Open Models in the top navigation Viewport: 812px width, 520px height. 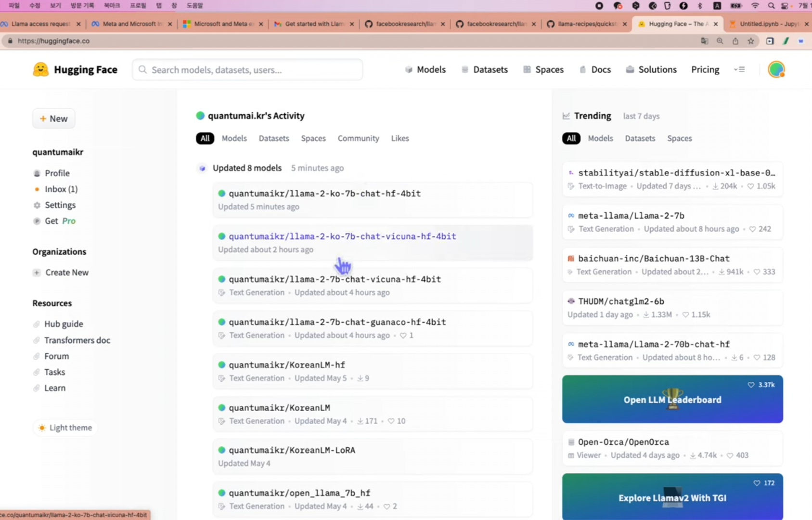(x=425, y=69)
